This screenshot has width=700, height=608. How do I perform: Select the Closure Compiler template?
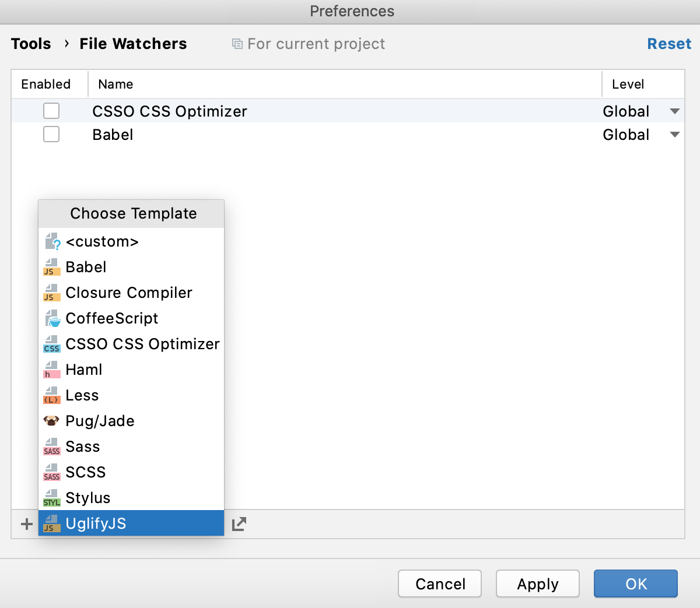pyautogui.click(x=128, y=293)
